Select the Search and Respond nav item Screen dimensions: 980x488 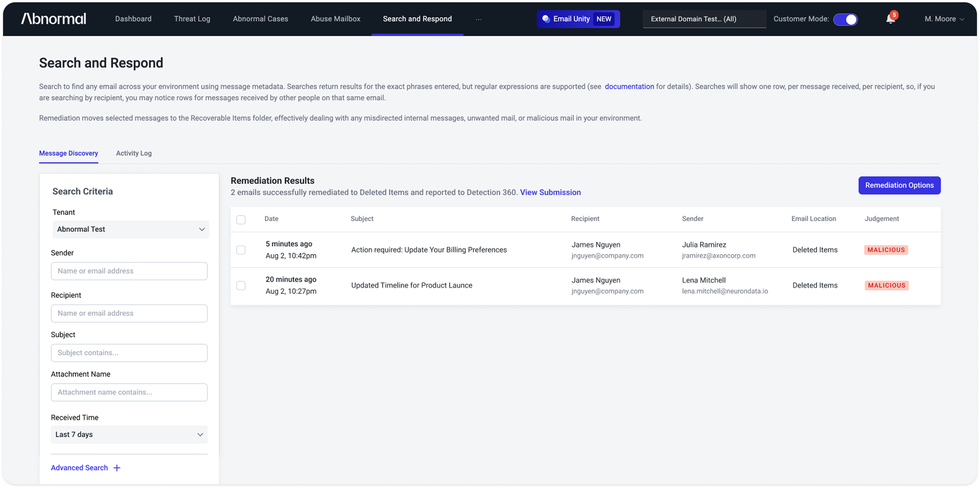coord(417,19)
